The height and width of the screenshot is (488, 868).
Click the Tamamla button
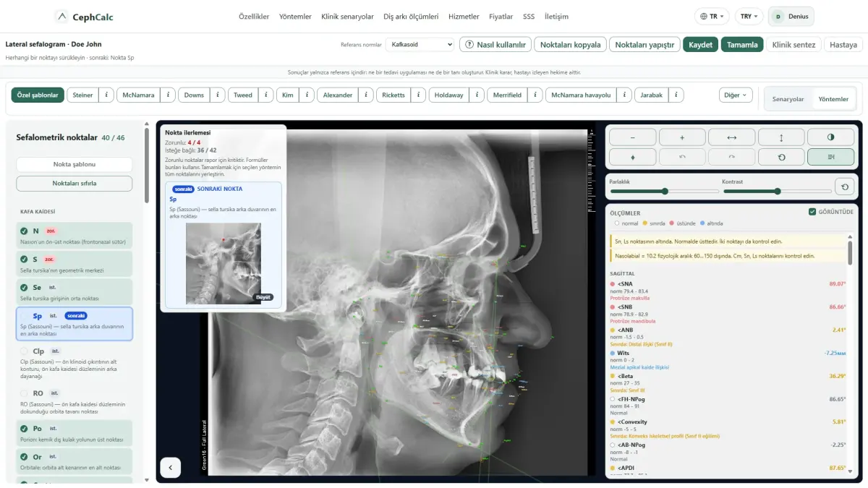pyautogui.click(x=742, y=44)
